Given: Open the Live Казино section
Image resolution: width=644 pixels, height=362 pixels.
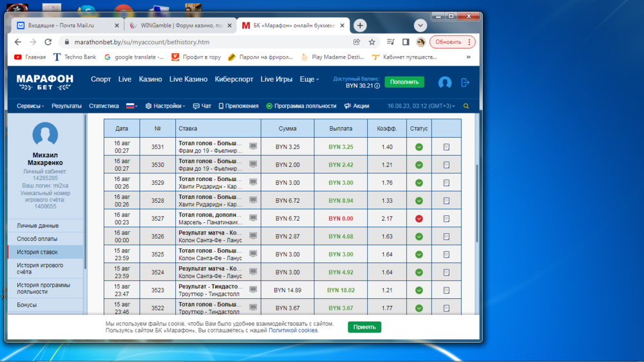Looking at the screenshot, I should point(188,79).
